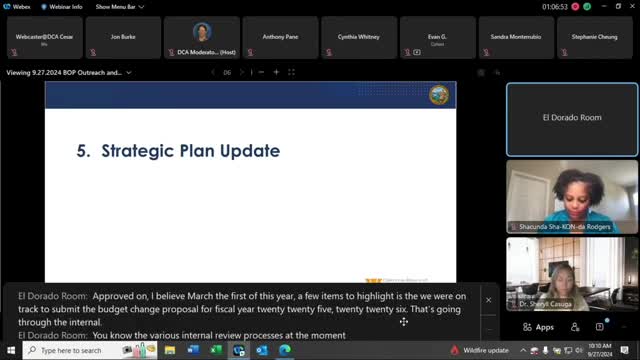Go to next shared page arrow

coord(241,72)
